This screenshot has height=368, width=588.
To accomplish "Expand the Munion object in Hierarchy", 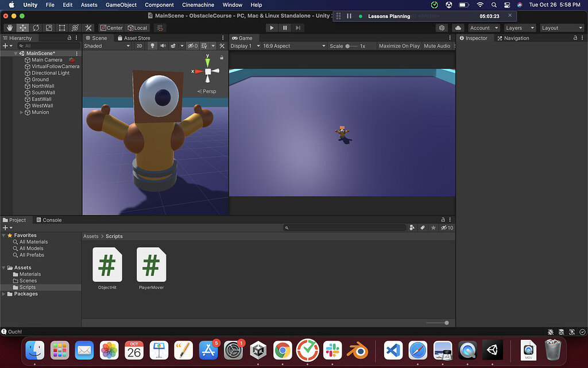I will click(21, 112).
